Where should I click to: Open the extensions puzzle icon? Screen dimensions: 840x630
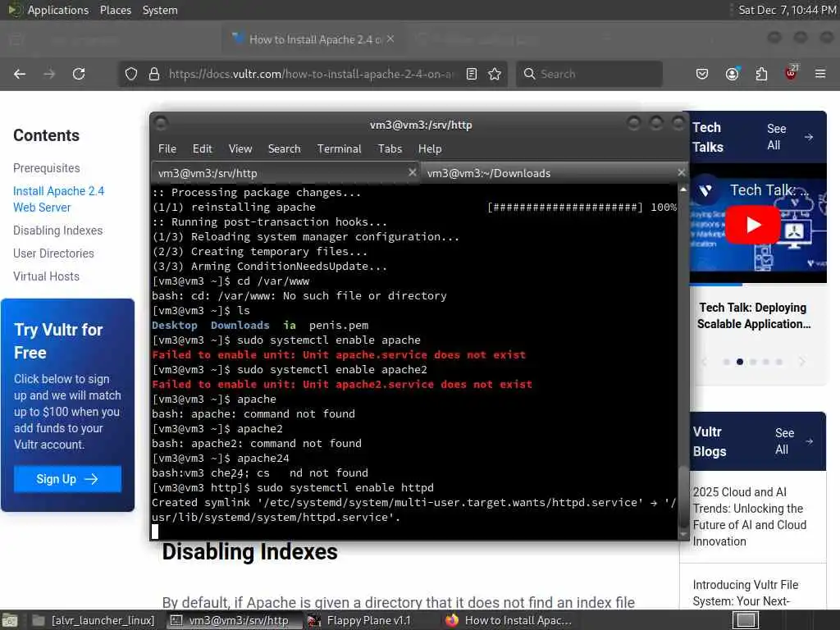[761, 74]
